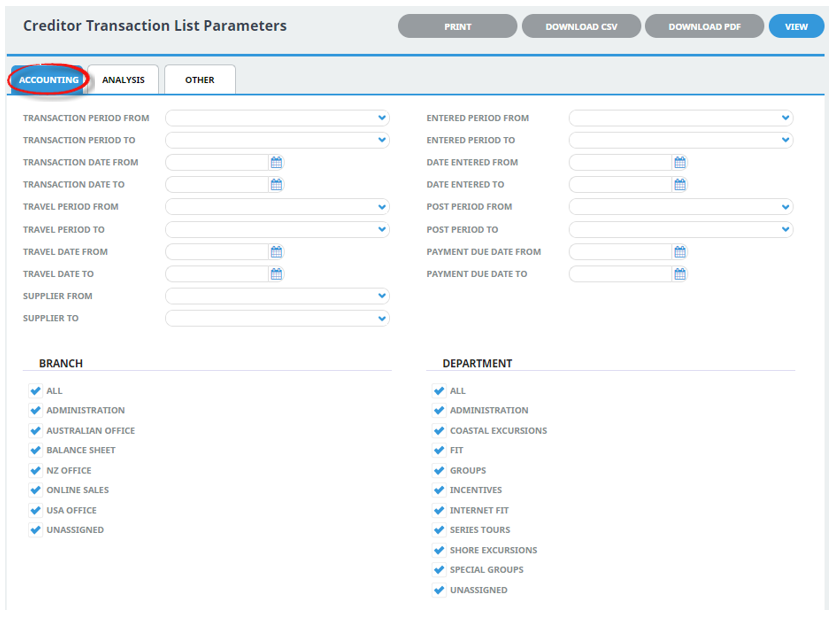Toggle Department Administration checkbox
This screenshot has height=623, width=836.
[x=439, y=410]
